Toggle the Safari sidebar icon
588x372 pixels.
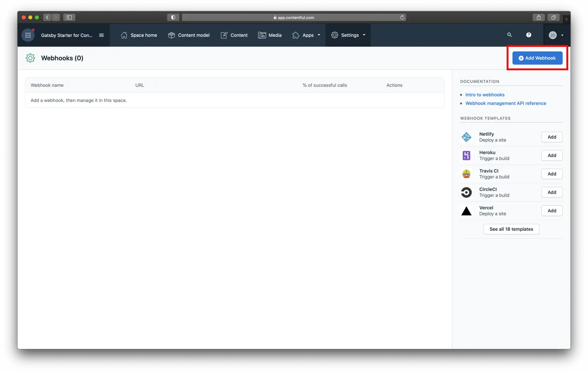[69, 17]
